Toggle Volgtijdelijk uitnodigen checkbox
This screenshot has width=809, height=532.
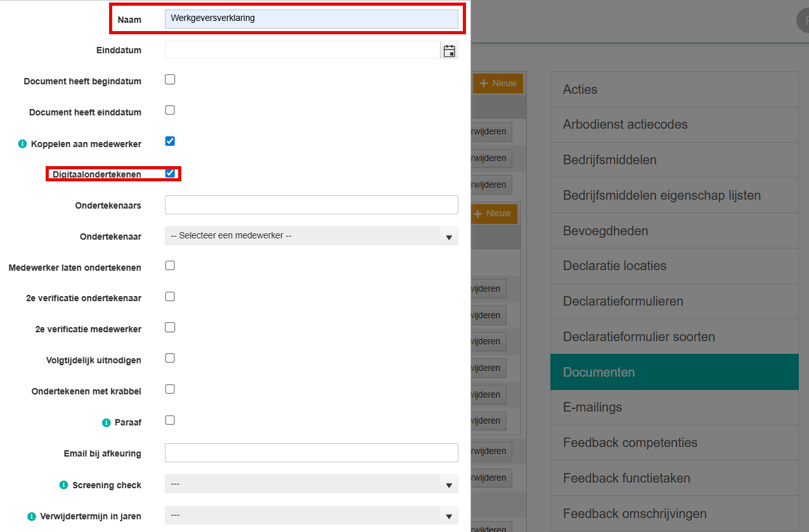pos(170,358)
